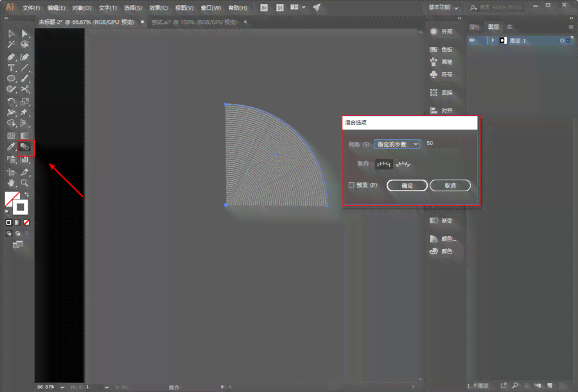Click the Stroke color swatch
578x392 pixels.
click(x=21, y=207)
